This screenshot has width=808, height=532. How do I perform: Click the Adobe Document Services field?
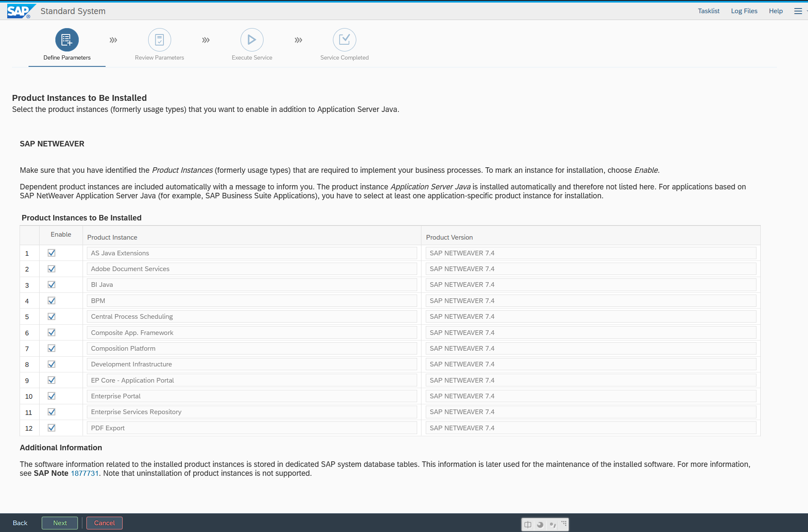click(x=252, y=269)
